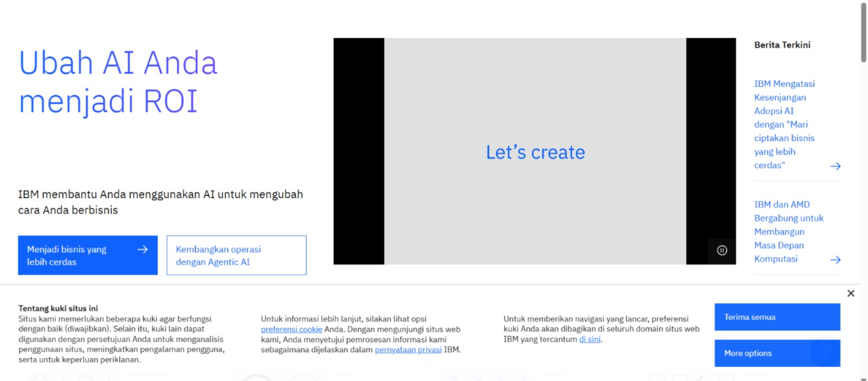Close the cookie notice with the X
Image resolution: width=868 pixels, height=381 pixels.
coord(851,293)
